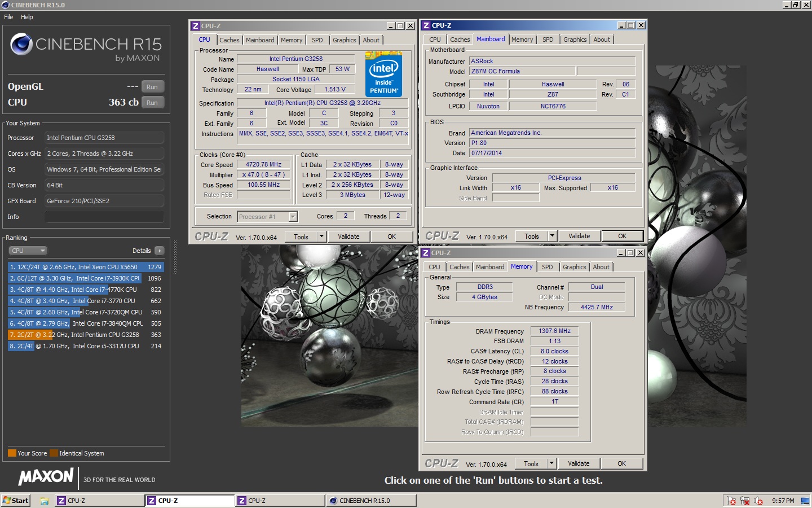812x508 pixels.
Task: Click the Info input field
Action: coord(104,217)
